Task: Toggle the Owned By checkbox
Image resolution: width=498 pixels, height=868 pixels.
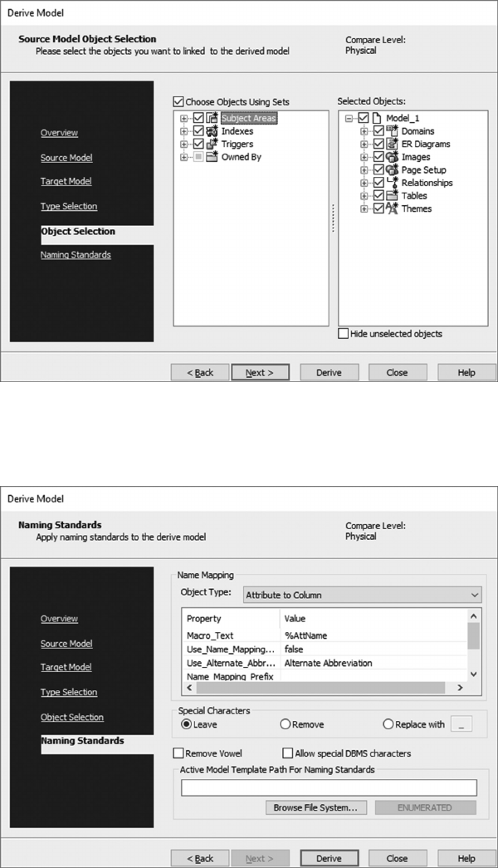Action: click(x=198, y=157)
